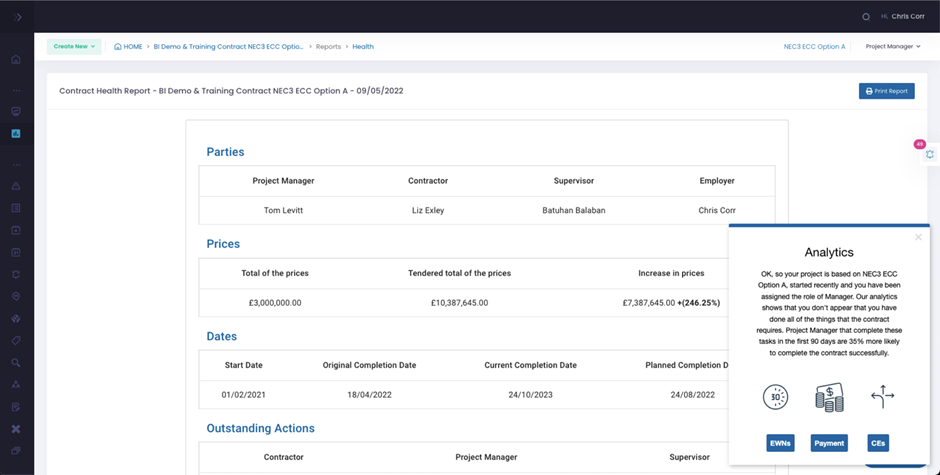Image resolution: width=940 pixels, height=475 pixels.
Task: Click the 30-day clock Analytics icon
Action: (x=775, y=397)
